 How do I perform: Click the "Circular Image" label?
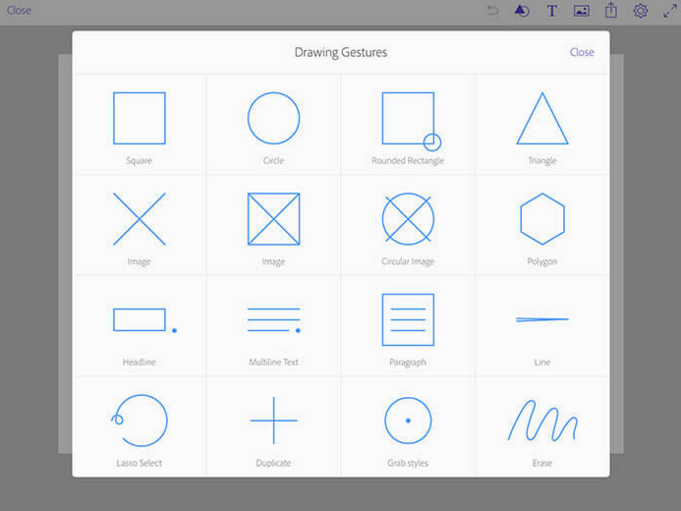[408, 261]
